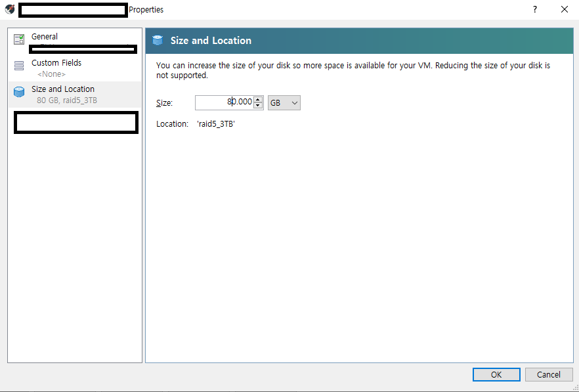Click the disk icon in Size and Location header

pyautogui.click(x=158, y=40)
